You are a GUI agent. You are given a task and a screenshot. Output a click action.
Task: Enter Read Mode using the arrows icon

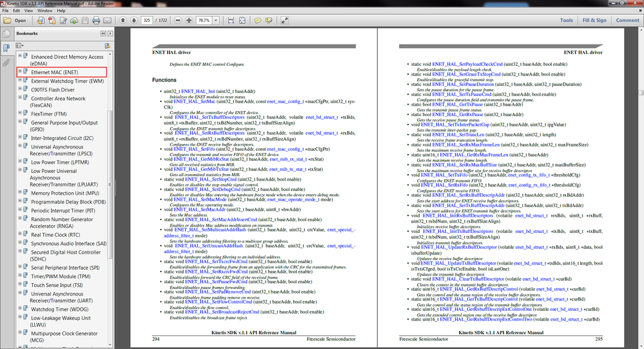(x=284, y=20)
